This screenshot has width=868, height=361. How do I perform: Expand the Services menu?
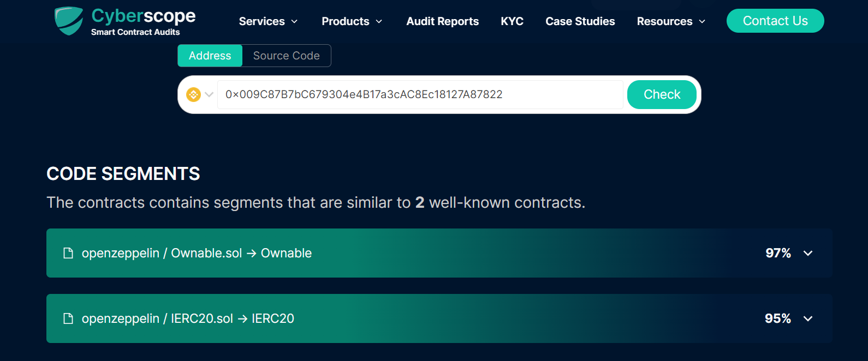268,21
